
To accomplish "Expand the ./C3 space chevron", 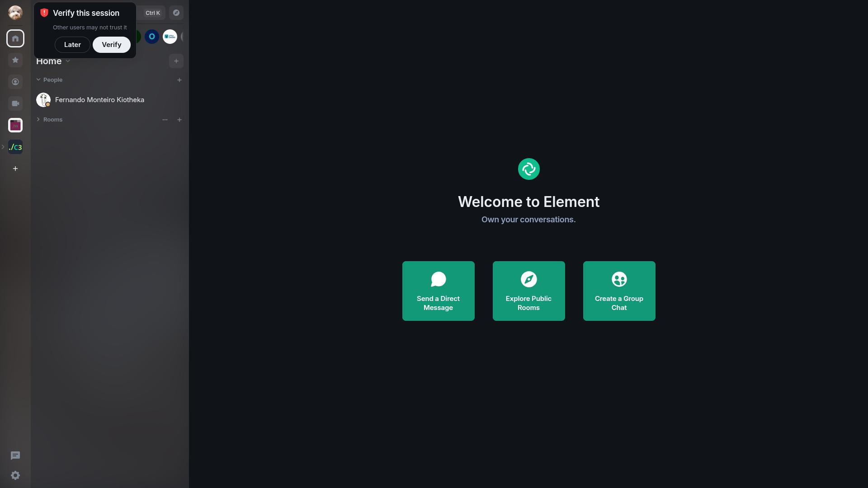I will [3, 147].
